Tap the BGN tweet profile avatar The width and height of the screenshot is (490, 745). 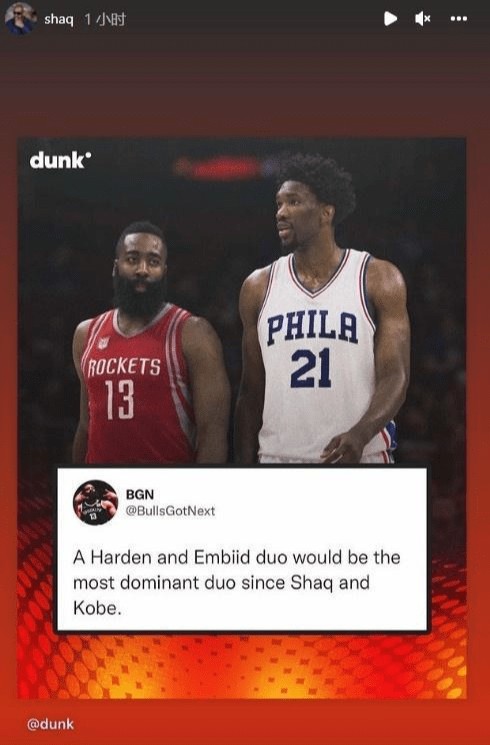(x=95, y=502)
